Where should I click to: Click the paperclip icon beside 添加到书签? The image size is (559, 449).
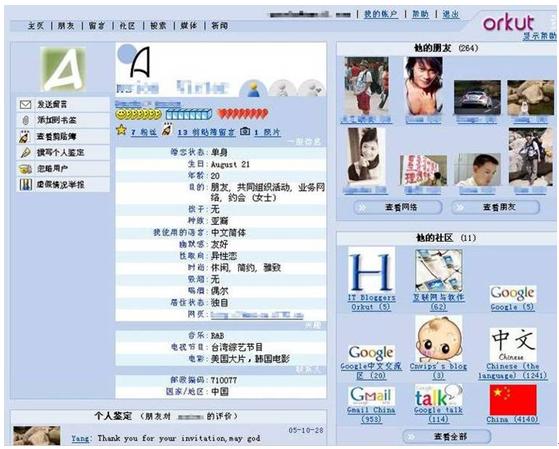(x=25, y=121)
